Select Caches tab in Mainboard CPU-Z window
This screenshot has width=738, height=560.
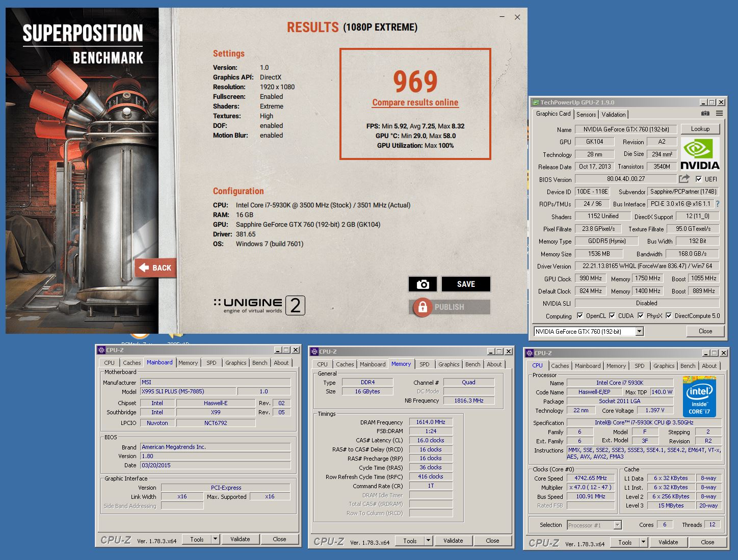click(131, 363)
